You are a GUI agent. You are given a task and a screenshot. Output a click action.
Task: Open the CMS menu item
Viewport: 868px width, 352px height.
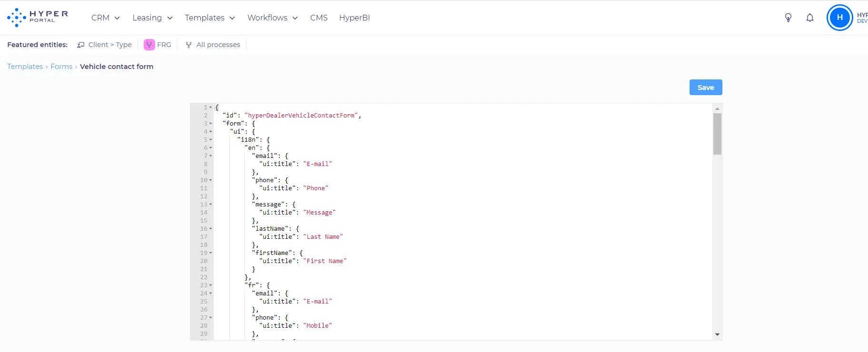[x=319, y=18]
